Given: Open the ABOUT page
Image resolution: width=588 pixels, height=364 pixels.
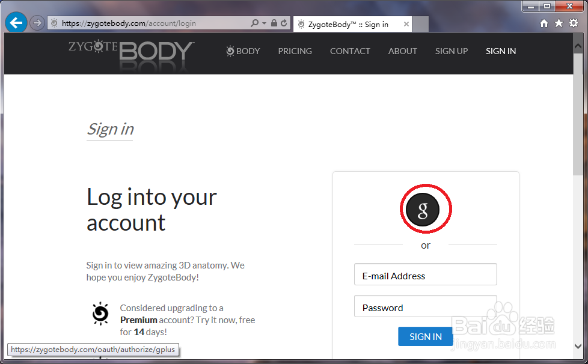Looking at the screenshot, I should [402, 51].
